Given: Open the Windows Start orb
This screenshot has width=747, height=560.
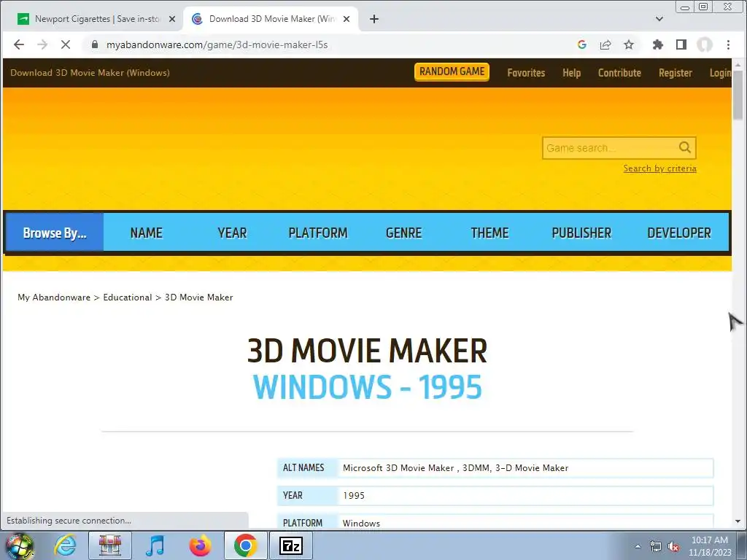Looking at the screenshot, I should click(20, 545).
